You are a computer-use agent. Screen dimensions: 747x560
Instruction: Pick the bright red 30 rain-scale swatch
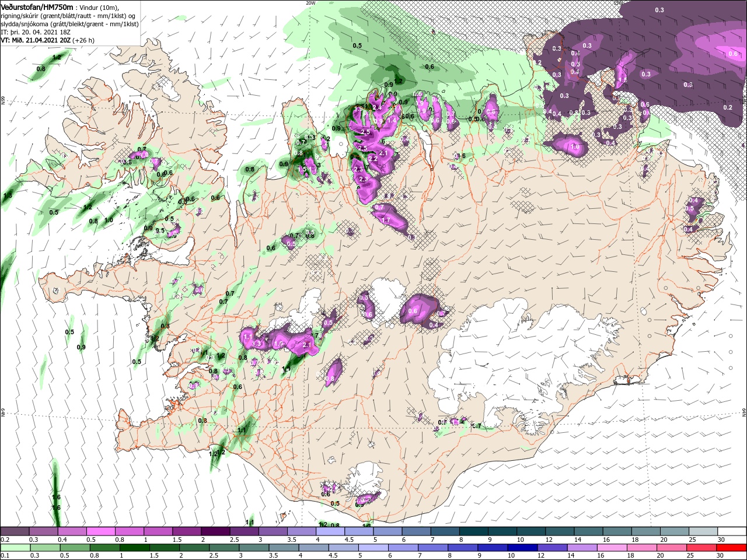pyautogui.click(x=731, y=548)
